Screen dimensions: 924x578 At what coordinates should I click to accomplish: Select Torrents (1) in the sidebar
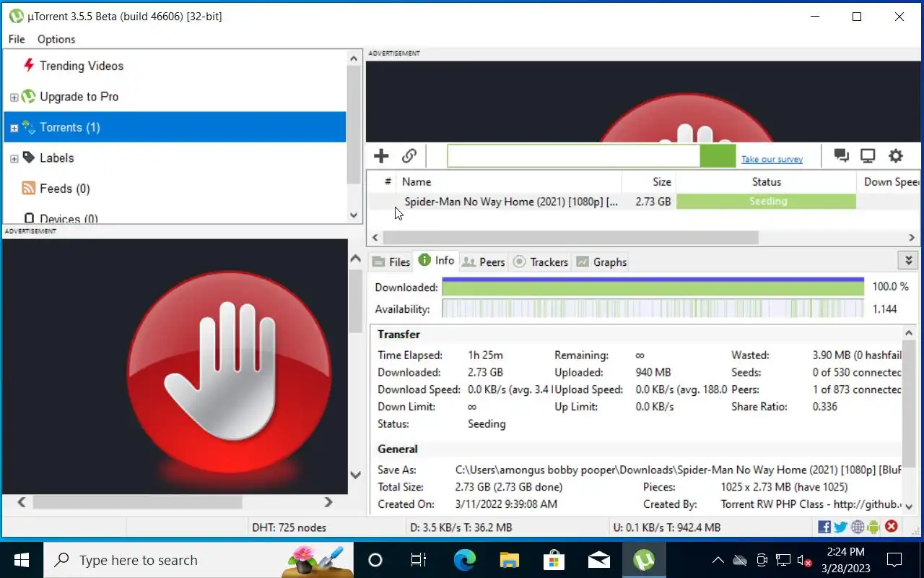175,127
